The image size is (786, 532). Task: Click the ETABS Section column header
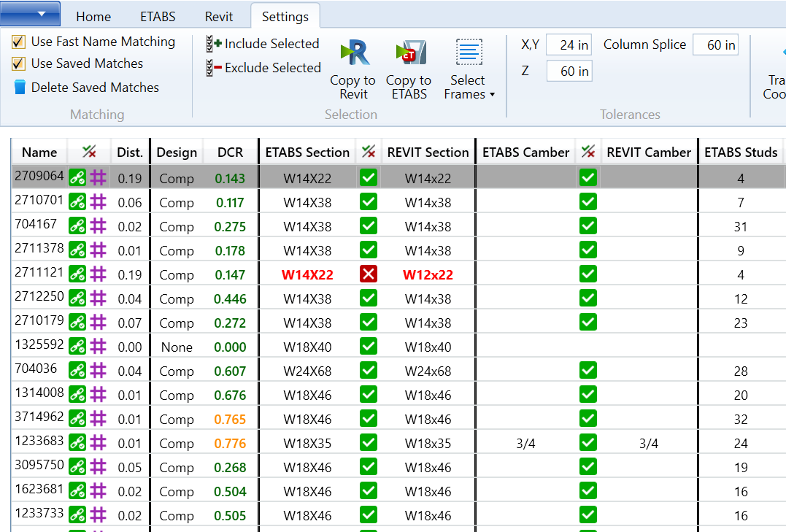click(307, 153)
